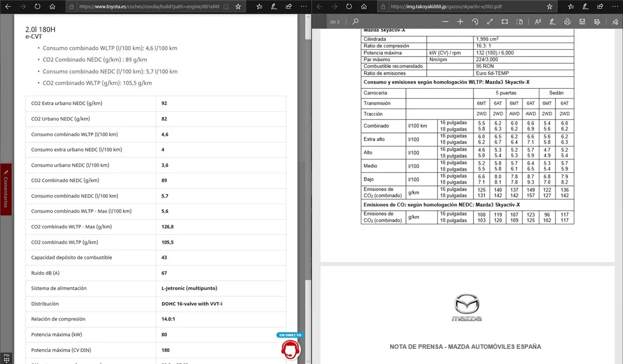Switch PDF page layout view

tap(520, 22)
